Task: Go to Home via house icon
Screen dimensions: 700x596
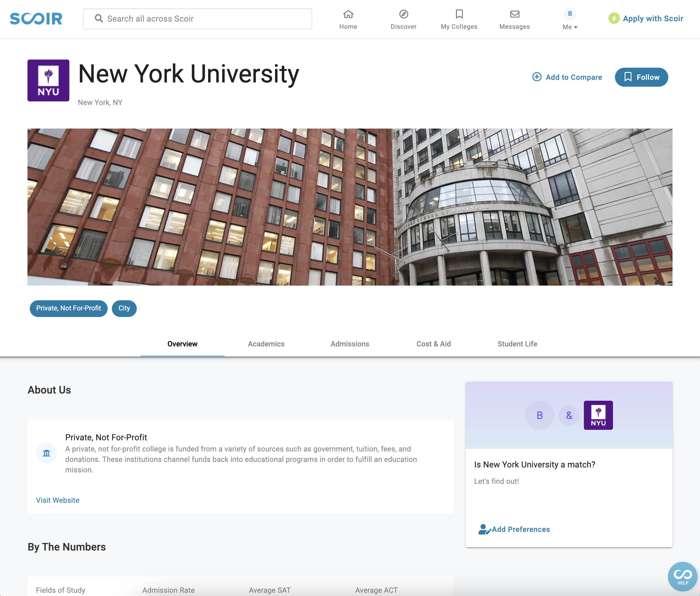Action: click(348, 14)
